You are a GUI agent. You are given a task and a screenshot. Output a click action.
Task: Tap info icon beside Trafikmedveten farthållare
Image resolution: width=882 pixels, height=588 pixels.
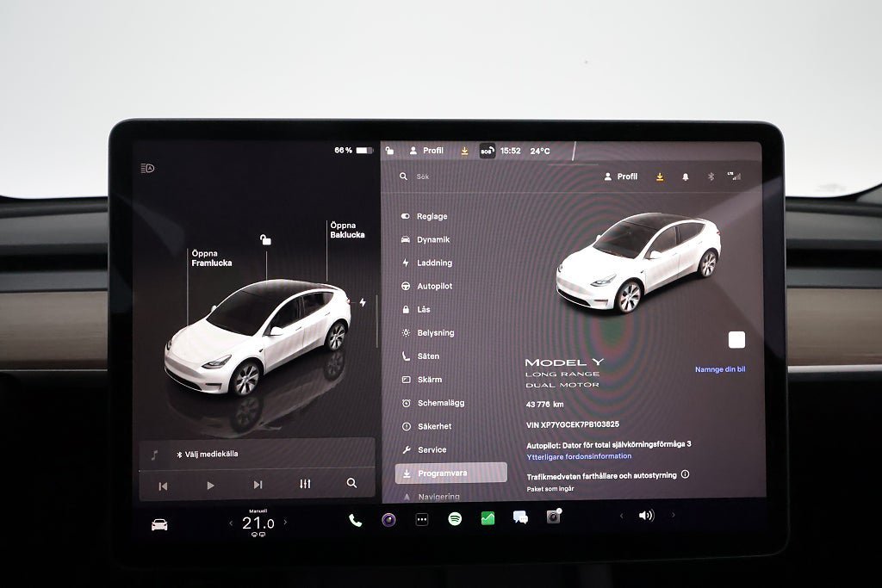[x=685, y=474]
